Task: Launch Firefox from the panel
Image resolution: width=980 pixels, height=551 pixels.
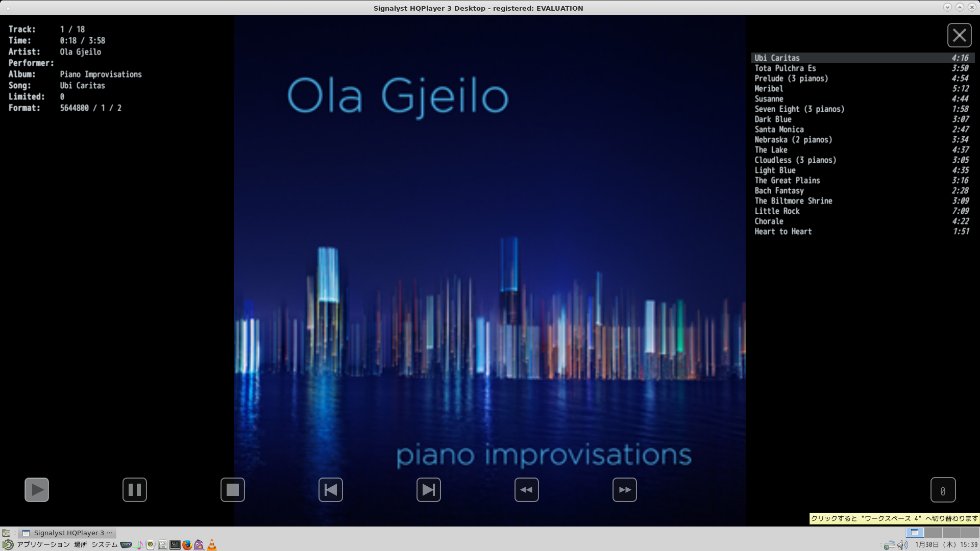Action: [187, 545]
